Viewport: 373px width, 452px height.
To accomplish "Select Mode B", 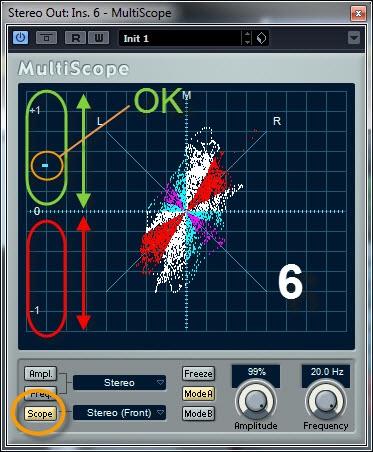I will point(198,414).
